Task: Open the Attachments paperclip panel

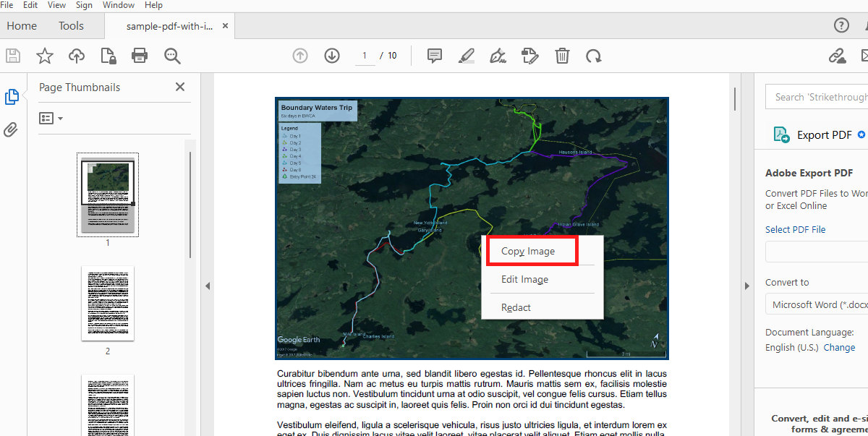Action: (12, 130)
